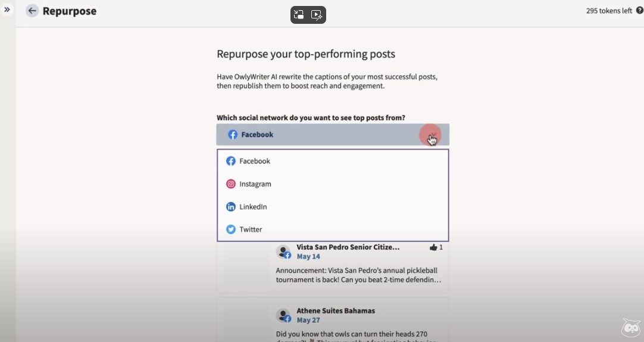
Task: Open the help question mark icon
Action: [640, 11]
